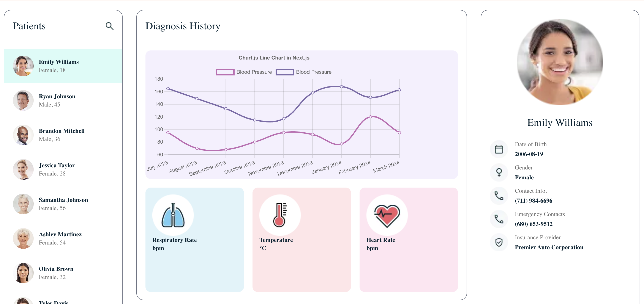
Task: Click the gender symbol icon
Action: tap(499, 172)
